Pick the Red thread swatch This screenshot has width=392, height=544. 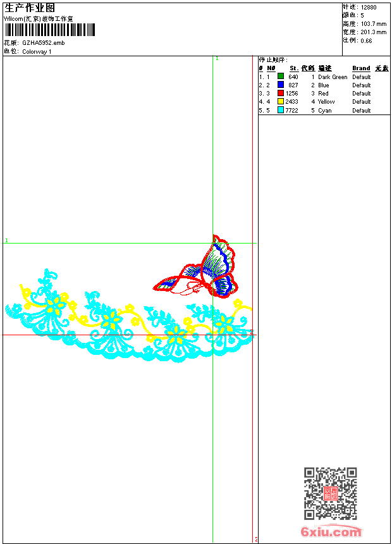pyautogui.click(x=281, y=93)
